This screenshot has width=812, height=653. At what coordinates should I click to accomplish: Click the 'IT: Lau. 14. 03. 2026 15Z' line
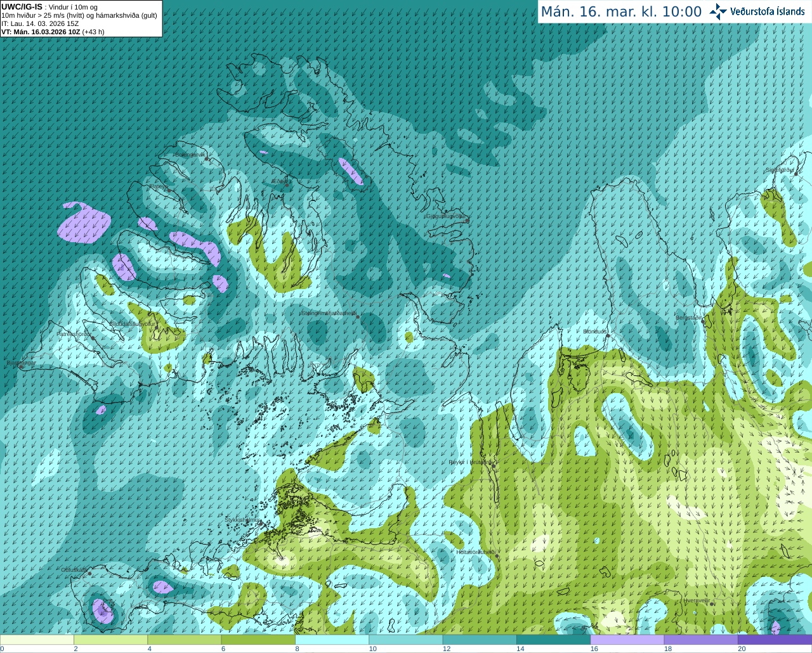click(40, 23)
